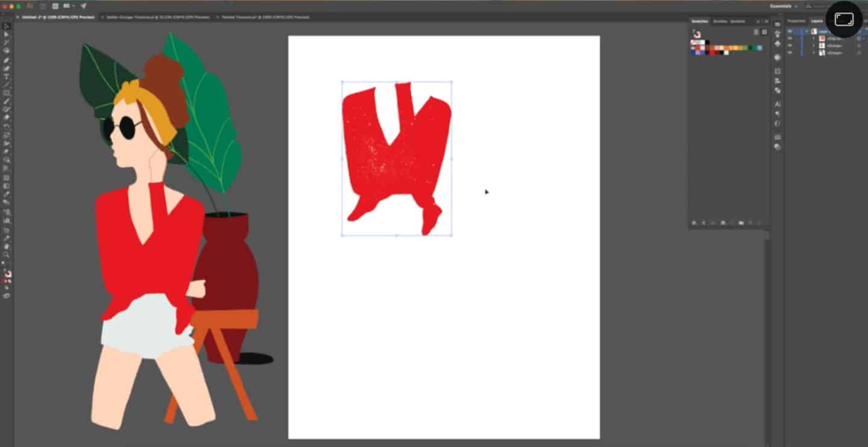Delete the selected swatch with the trash button

(758, 223)
